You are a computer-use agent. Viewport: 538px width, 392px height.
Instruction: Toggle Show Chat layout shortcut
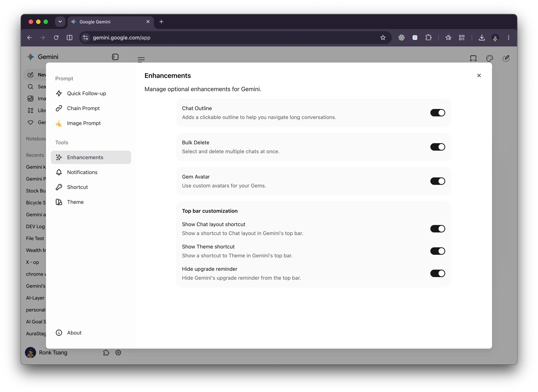pyautogui.click(x=438, y=229)
